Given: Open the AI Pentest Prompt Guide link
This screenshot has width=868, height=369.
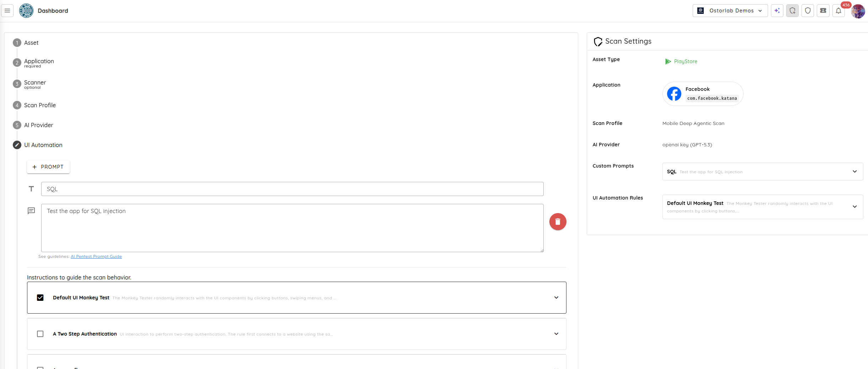Looking at the screenshot, I should pos(96,256).
